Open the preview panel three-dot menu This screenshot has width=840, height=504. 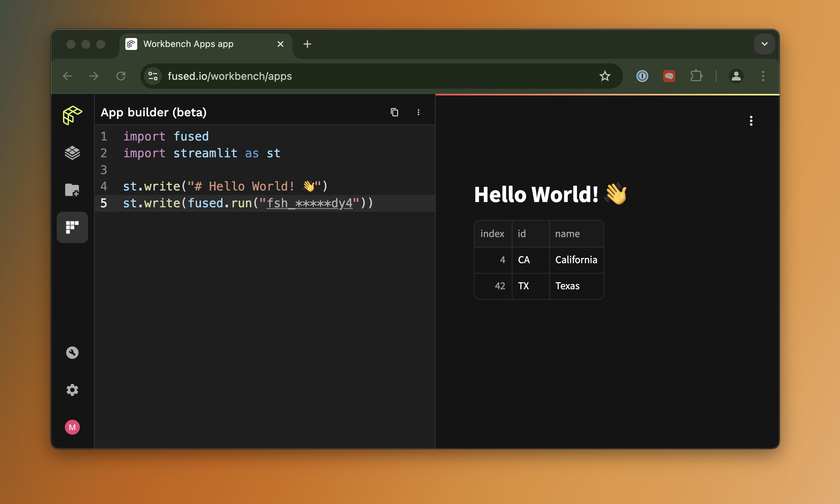pyautogui.click(x=751, y=120)
